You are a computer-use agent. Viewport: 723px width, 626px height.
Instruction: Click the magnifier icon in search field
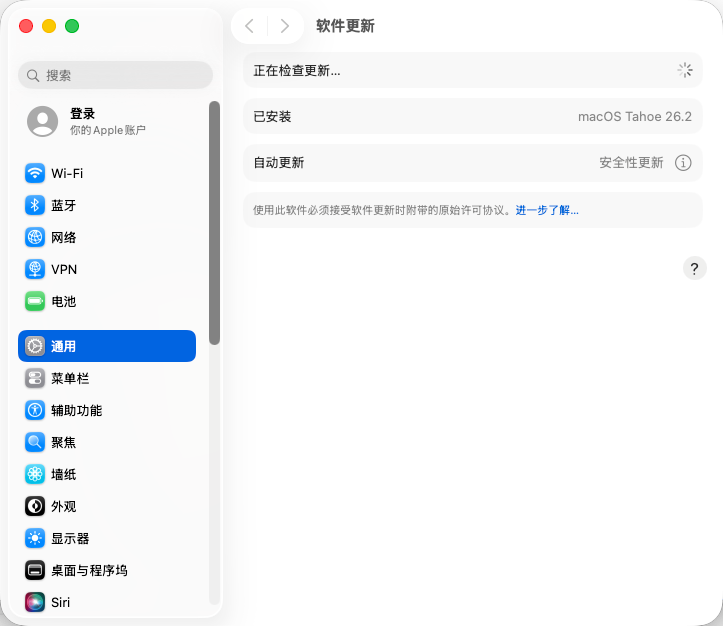click(x=33, y=76)
